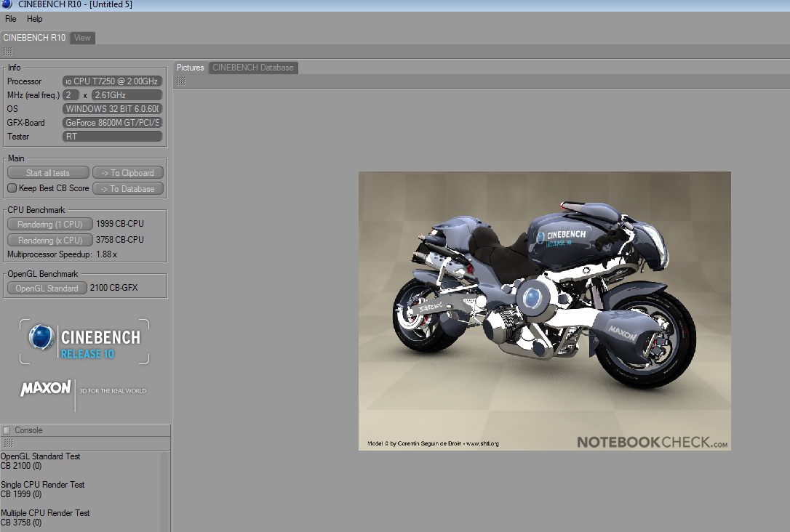This screenshot has height=532, width=790.
Task: Click the Processor info field
Action: [x=112, y=81]
